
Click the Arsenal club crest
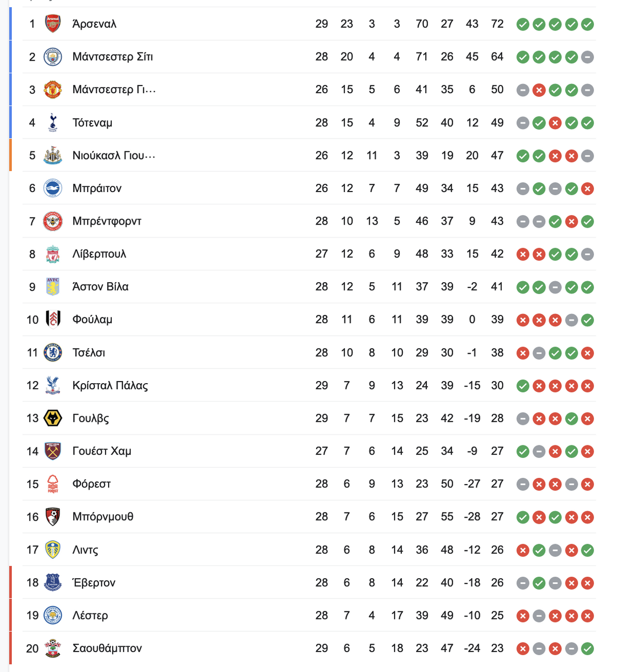53,24
